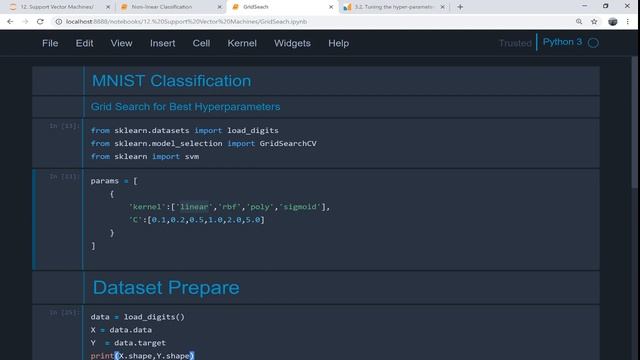Bookmark this page with the star icon

pos(594,22)
